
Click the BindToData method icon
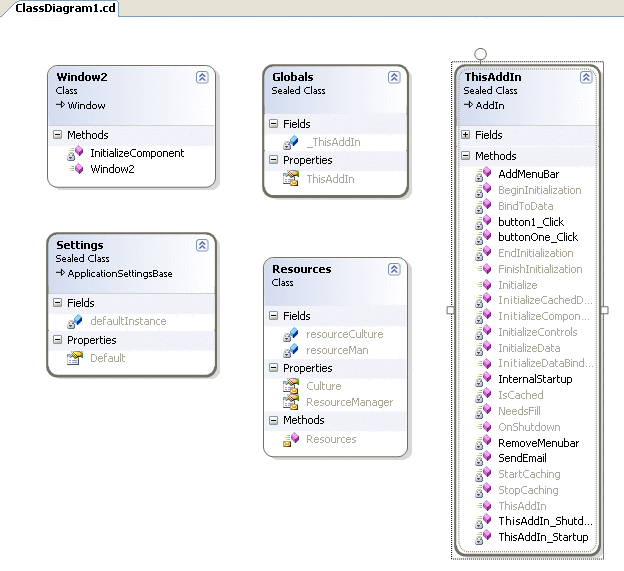tap(483, 206)
